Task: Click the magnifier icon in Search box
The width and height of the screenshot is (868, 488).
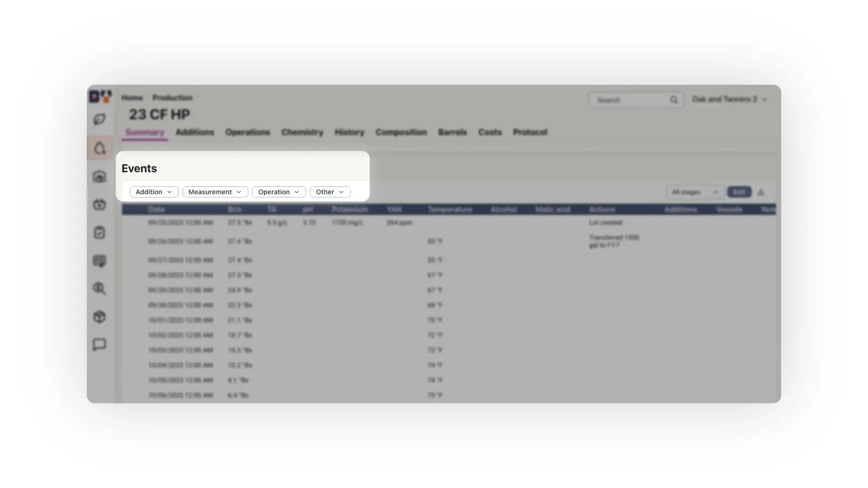Action: pos(674,100)
